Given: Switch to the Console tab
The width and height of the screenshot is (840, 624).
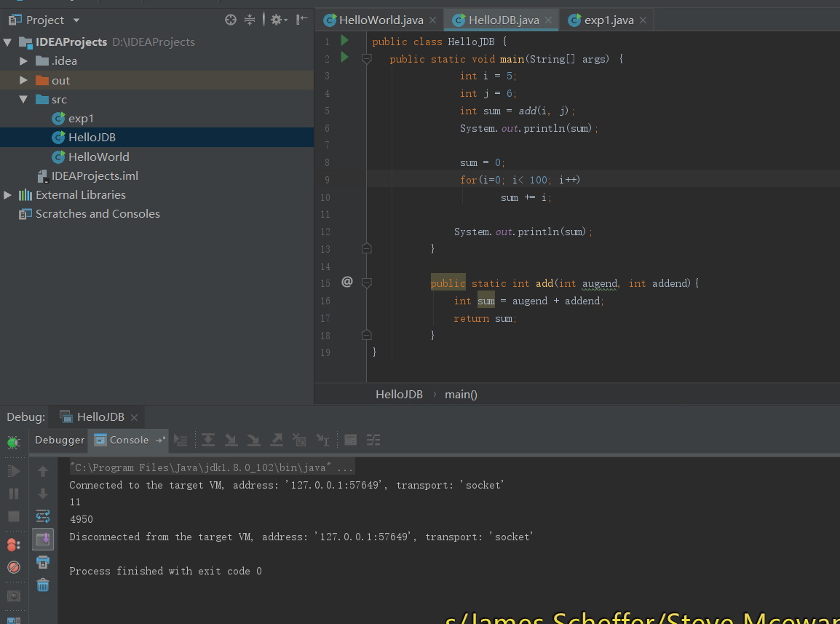Looking at the screenshot, I should click(129, 440).
